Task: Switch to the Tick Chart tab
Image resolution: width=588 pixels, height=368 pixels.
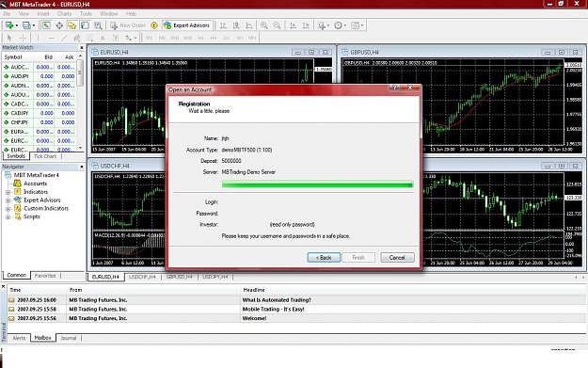Action: (x=44, y=156)
